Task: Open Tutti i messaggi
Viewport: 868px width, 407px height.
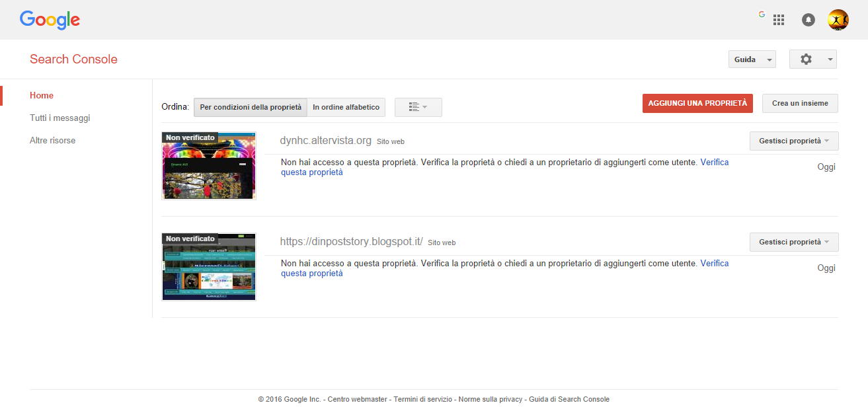Action: pyautogui.click(x=60, y=118)
